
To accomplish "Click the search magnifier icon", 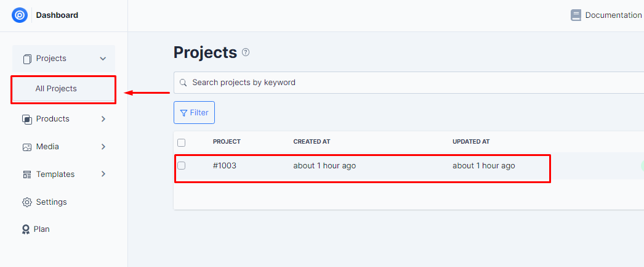I will point(183,83).
